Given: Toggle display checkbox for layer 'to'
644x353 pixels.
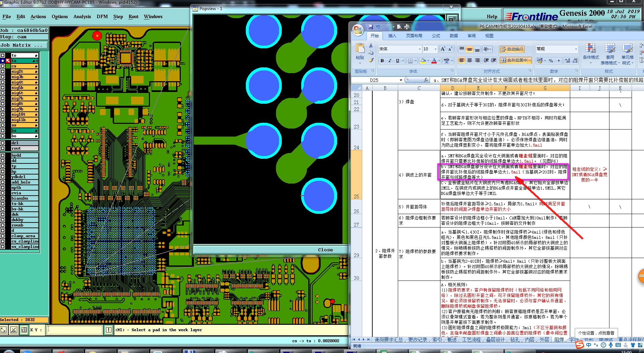Looking at the screenshot, I should (x=3, y=55).
